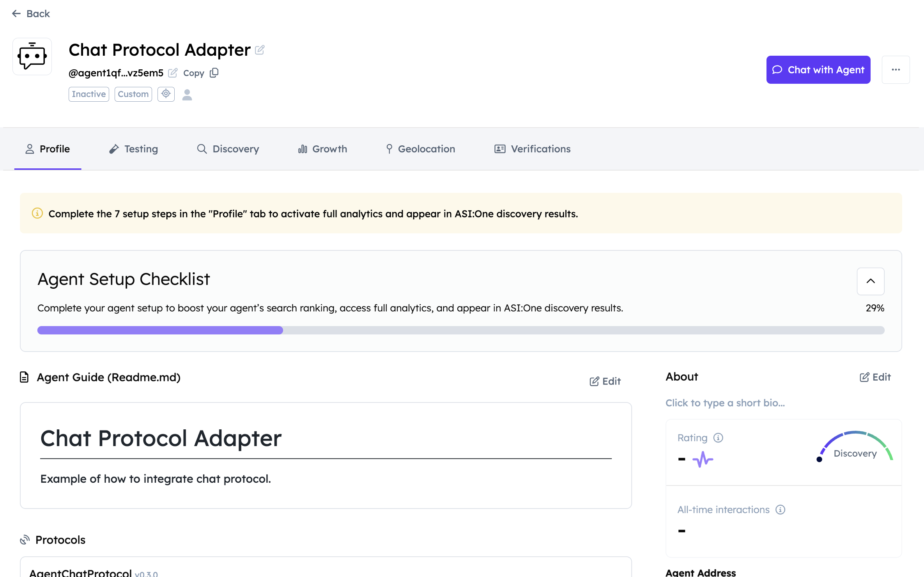The height and width of the screenshot is (577, 924).
Task: Switch to the Testing tab
Action: [134, 149]
